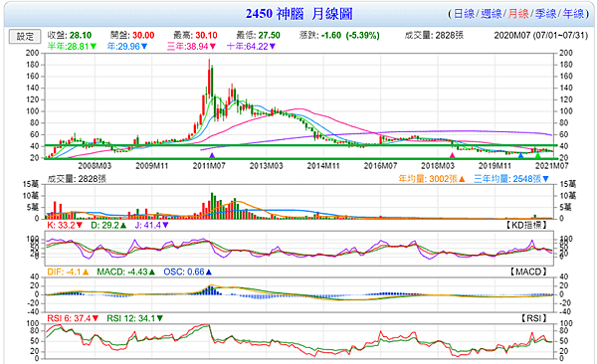Switch to 週線 weekly chart
This screenshot has width=597, height=364.
click(x=491, y=14)
